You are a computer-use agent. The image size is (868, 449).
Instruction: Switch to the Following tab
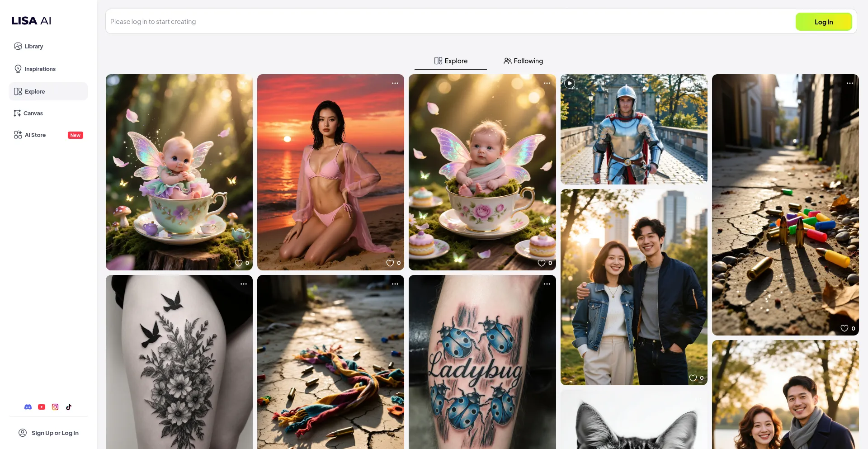click(523, 61)
